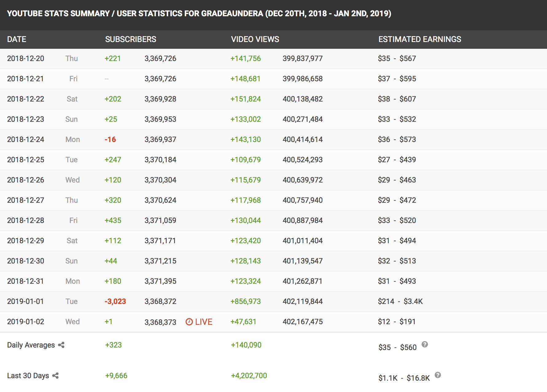
Task: Click the 2018-12-20 date entry
Action: pos(26,59)
